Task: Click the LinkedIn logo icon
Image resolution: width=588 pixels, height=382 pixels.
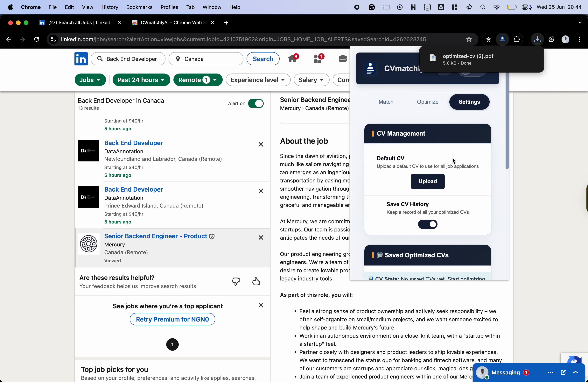Action: tap(81, 59)
